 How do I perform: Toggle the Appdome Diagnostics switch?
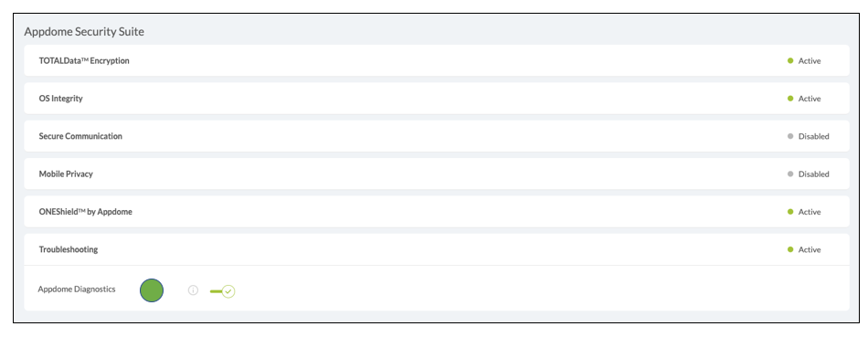pos(223,290)
